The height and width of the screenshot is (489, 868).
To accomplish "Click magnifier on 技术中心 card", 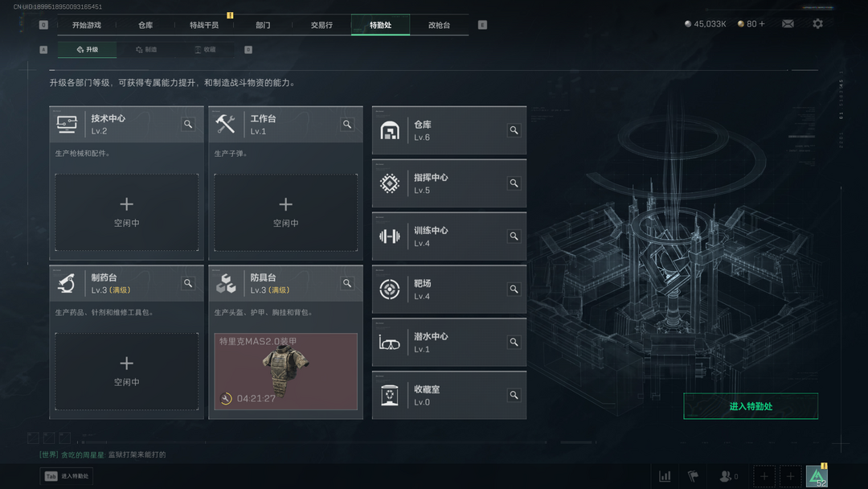I will [x=188, y=124].
